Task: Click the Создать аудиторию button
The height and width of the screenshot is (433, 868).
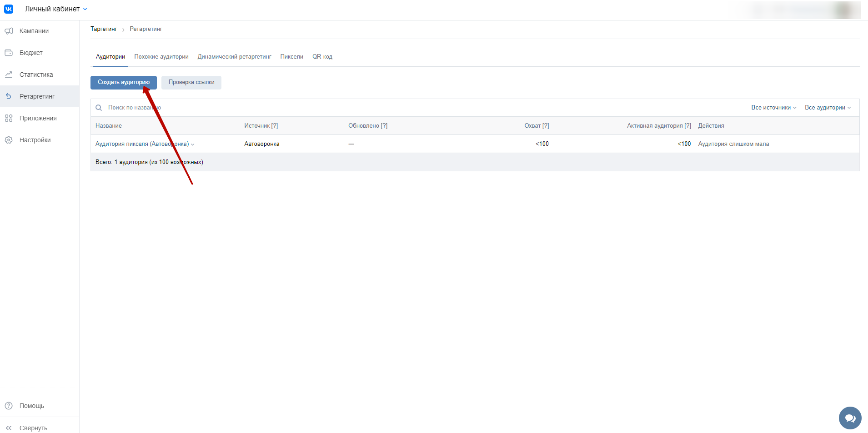Action: click(x=123, y=82)
